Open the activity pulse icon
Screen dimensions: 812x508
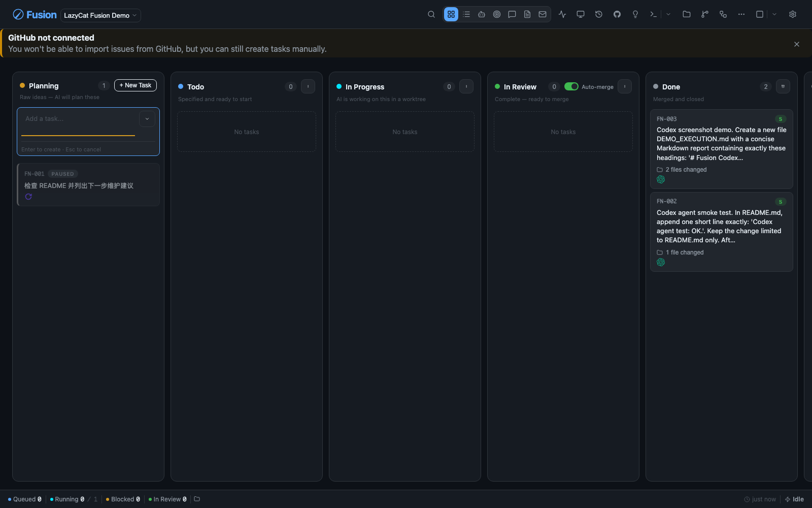click(562, 14)
